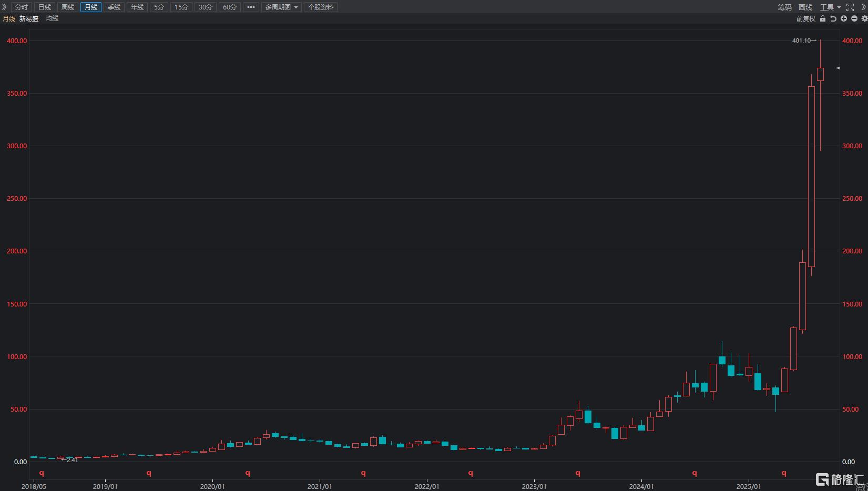The image size is (868, 491).
Task: Click the 筹码 chip distribution button
Action: 784,7
